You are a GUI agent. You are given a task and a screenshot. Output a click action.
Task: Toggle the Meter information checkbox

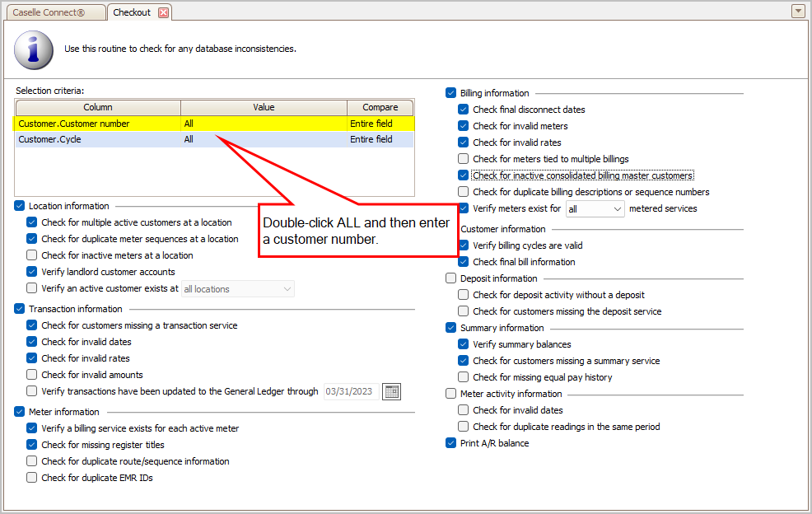[20, 412]
